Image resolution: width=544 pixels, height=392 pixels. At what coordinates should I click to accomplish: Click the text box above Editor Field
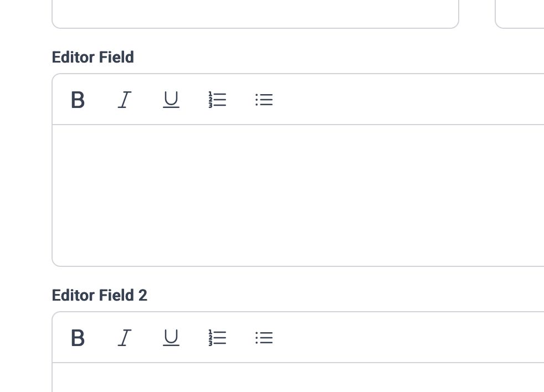point(255,14)
